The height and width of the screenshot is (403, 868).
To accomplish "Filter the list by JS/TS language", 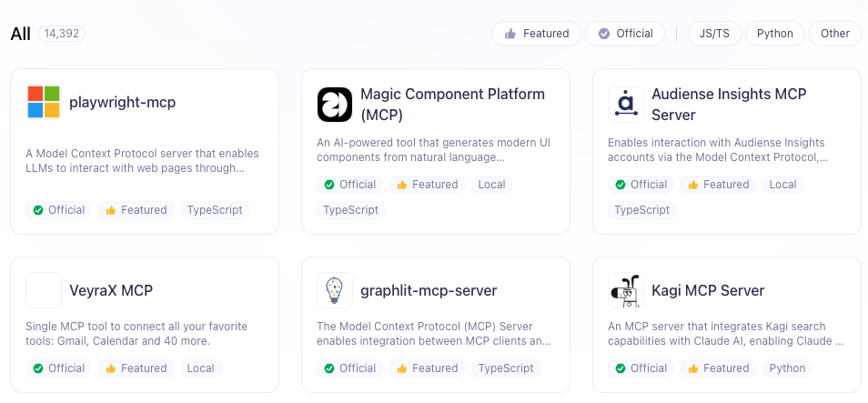I will click(x=714, y=34).
